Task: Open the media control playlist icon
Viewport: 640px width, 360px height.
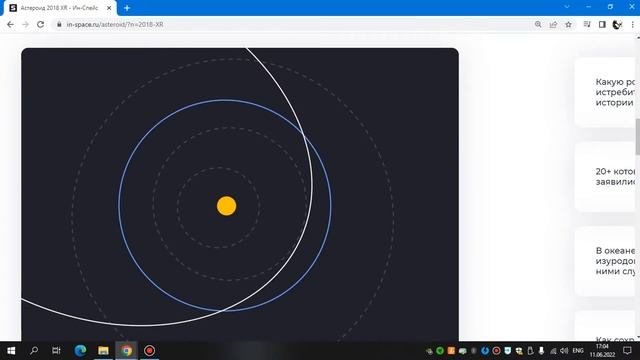Action: [x=587, y=24]
